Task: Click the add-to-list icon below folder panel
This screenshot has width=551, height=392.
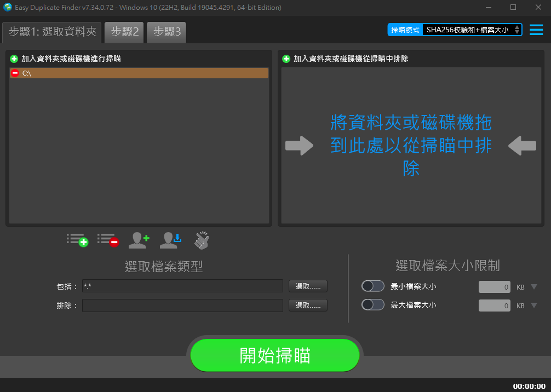Action: tap(77, 240)
